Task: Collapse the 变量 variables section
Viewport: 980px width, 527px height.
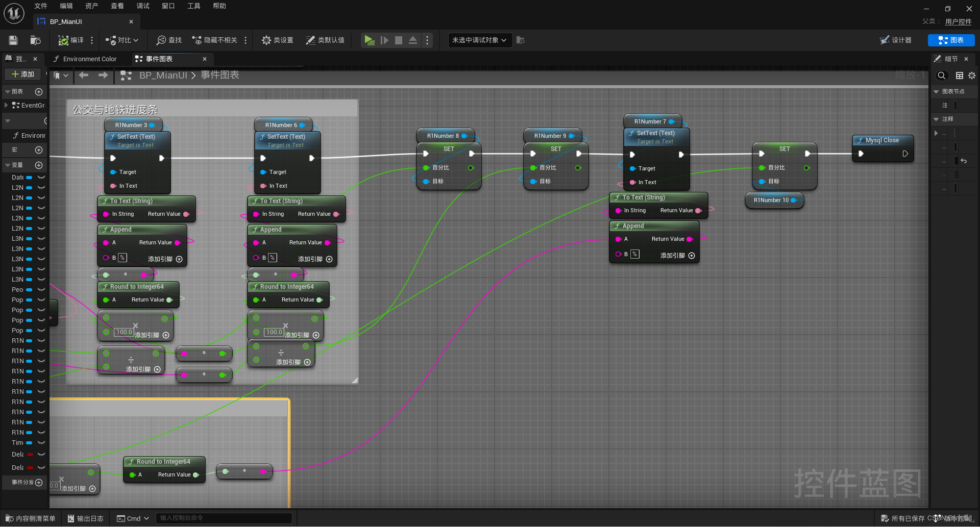Action: [x=8, y=165]
